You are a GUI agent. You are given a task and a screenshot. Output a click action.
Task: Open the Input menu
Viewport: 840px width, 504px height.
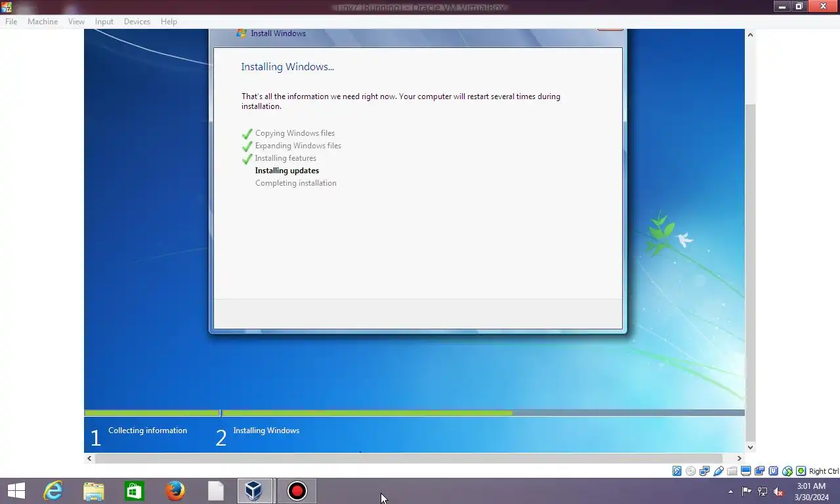pos(104,22)
